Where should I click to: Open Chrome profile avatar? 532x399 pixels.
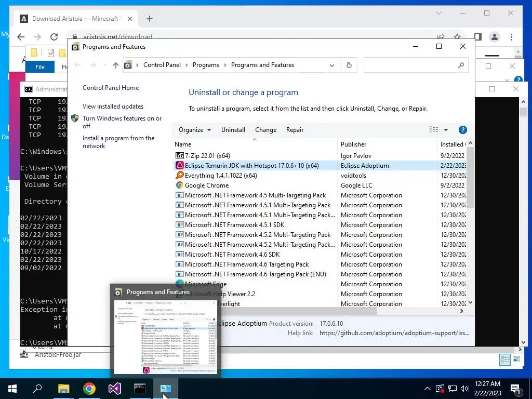tap(495, 37)
